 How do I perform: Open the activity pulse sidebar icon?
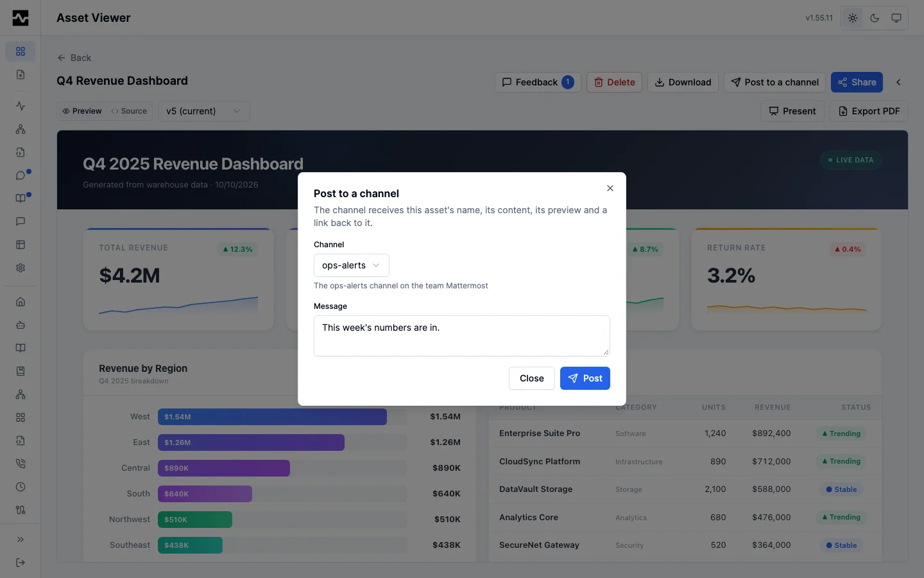[x=21, y=106]
